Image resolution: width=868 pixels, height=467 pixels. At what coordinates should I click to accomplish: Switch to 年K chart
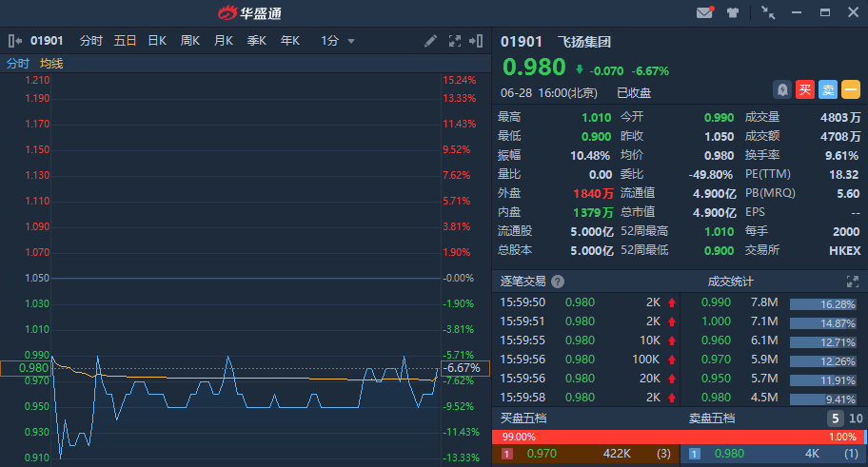coord(290,41)
